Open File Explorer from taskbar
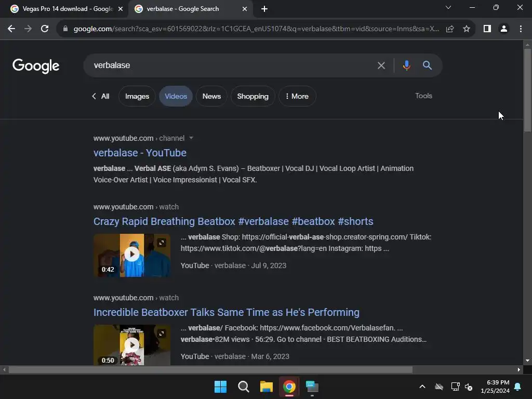Screen dimensions: 532x399 pos(267,387)
